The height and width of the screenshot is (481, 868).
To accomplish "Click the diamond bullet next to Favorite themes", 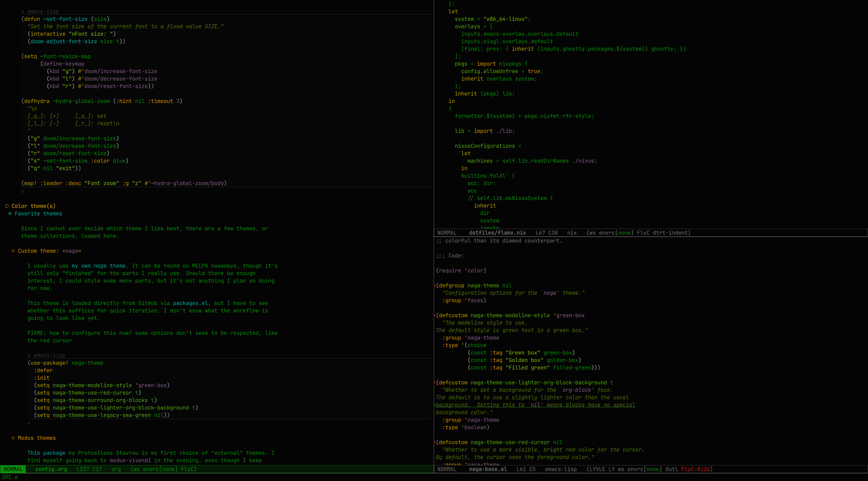I will [x=10, y=214].
